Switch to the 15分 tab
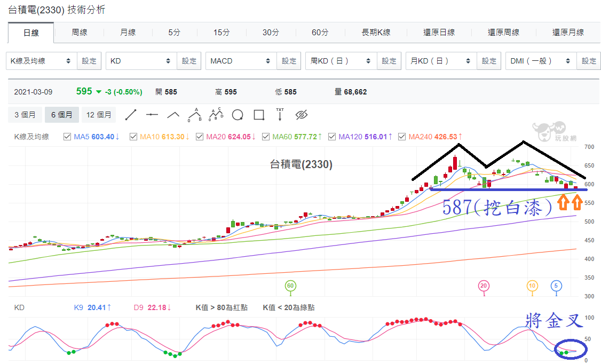Screen dimensions: 601x364 click(222, 33)
